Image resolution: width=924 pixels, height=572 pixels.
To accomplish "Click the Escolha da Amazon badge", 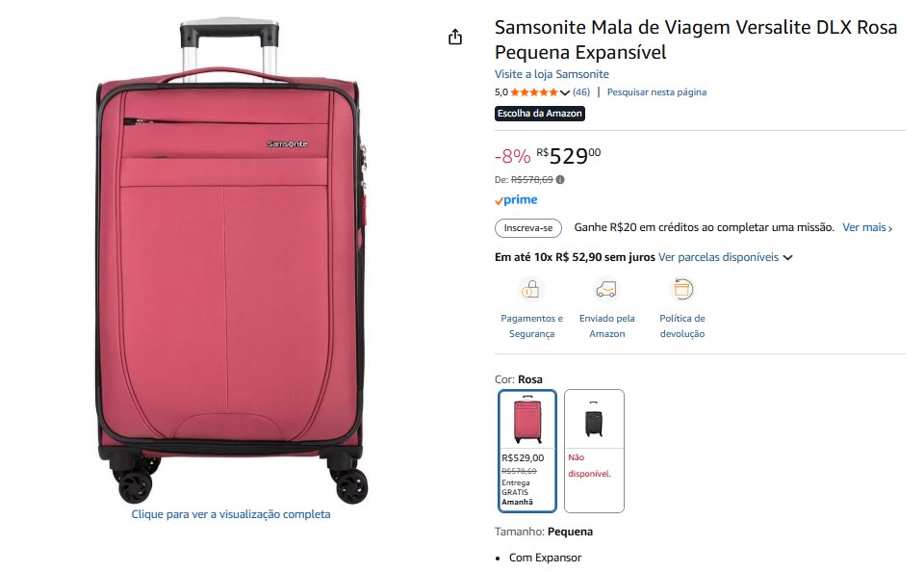I will click(x=540, y=114).
